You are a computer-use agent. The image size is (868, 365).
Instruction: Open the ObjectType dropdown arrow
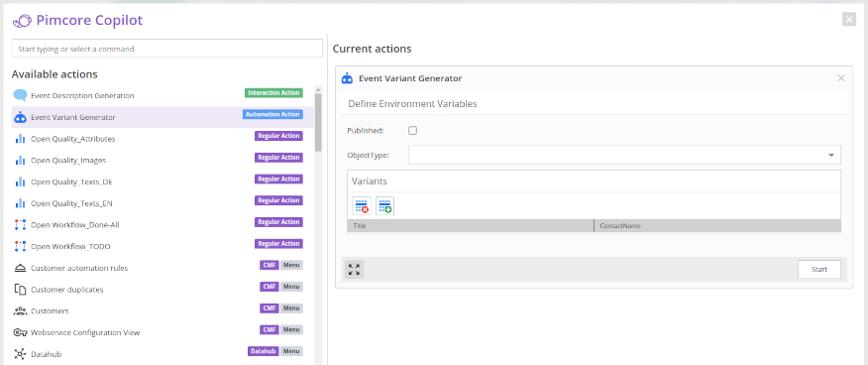(831, 155)
